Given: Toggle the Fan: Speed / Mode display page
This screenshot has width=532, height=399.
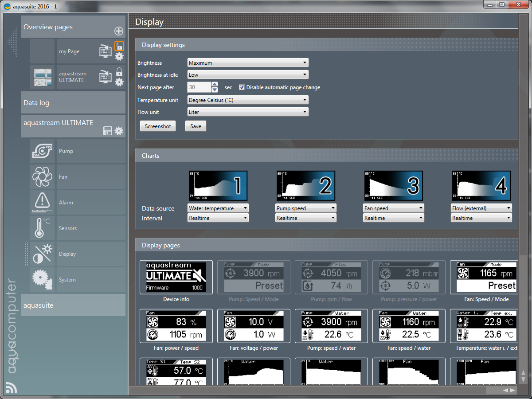Looking at the screenshot, I should tap(484, 277).
